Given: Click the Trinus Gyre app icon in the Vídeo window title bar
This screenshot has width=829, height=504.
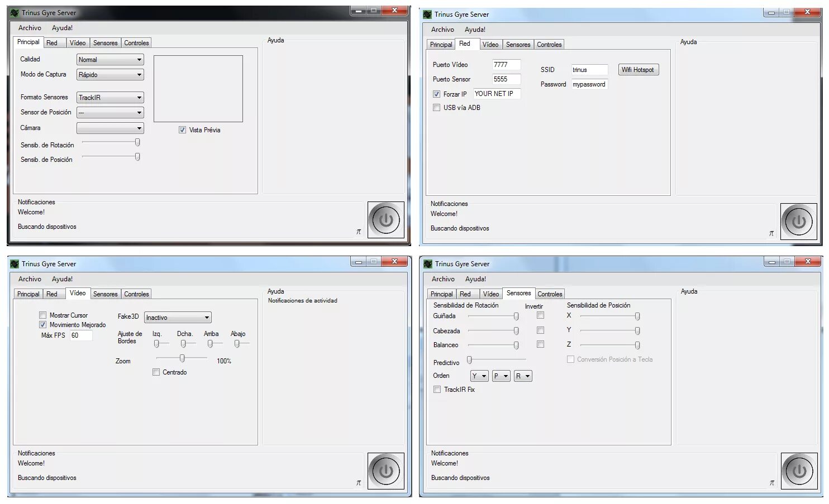Looking at the screenshot, I should click(x=15, y=264).
